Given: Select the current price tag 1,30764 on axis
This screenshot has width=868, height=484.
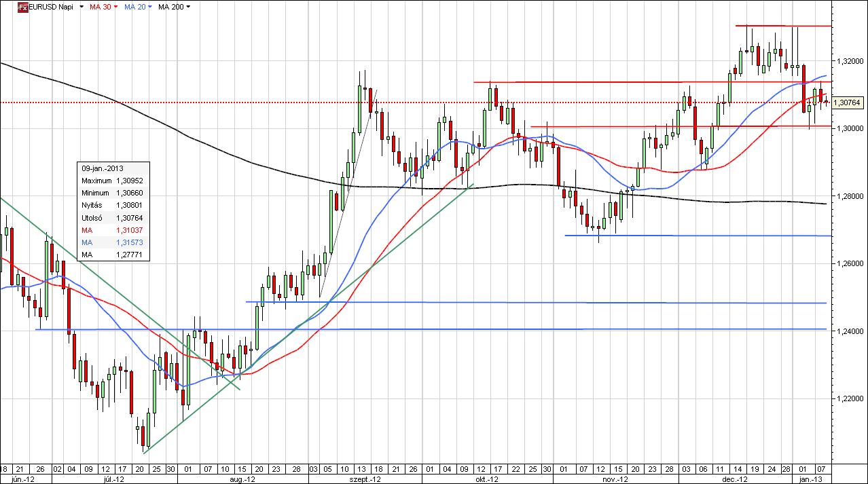Looking at the screenshot, I should (x=846, y=103).
